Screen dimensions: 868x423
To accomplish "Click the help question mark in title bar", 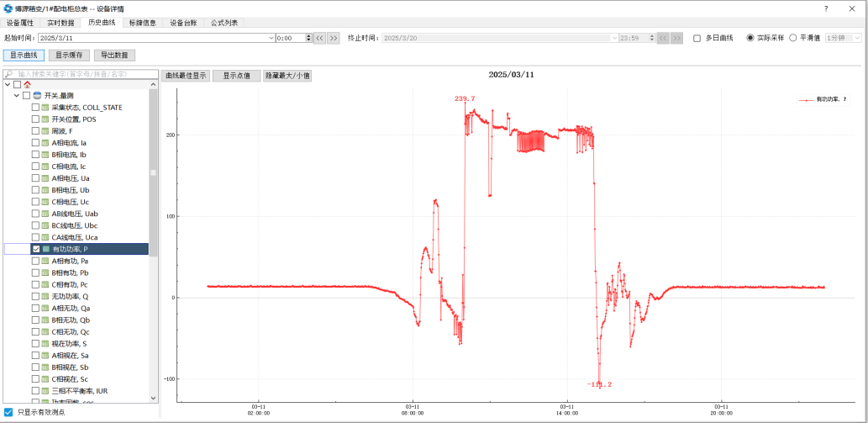I will coord(828,8).
